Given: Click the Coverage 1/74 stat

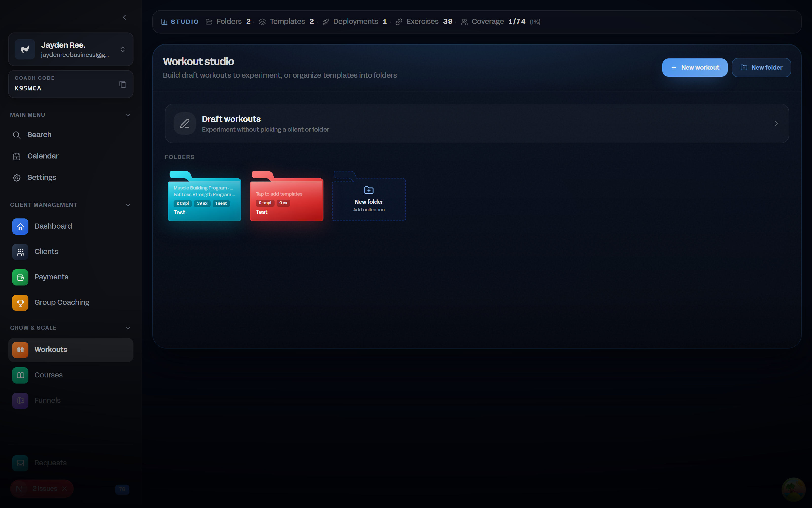Looking at the screenshot, I should click(x=501, y=22).
